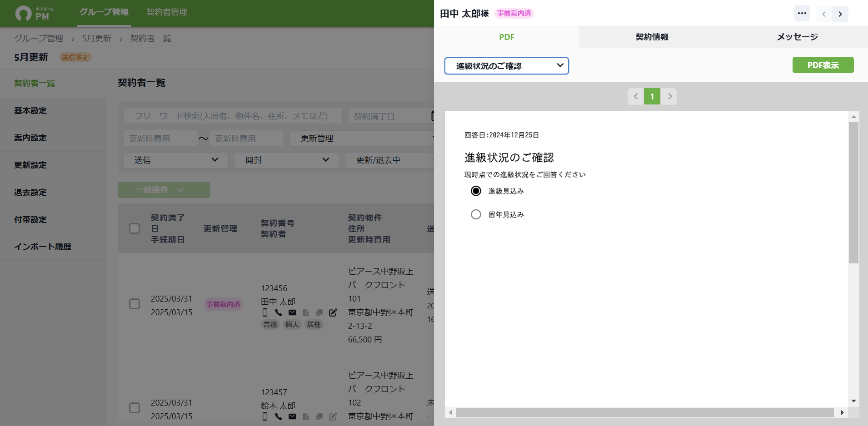This screenshot has height=426, width=868.
Task: Check the row checkbox for 鈴木 太郎
Action: click(135, 408)
